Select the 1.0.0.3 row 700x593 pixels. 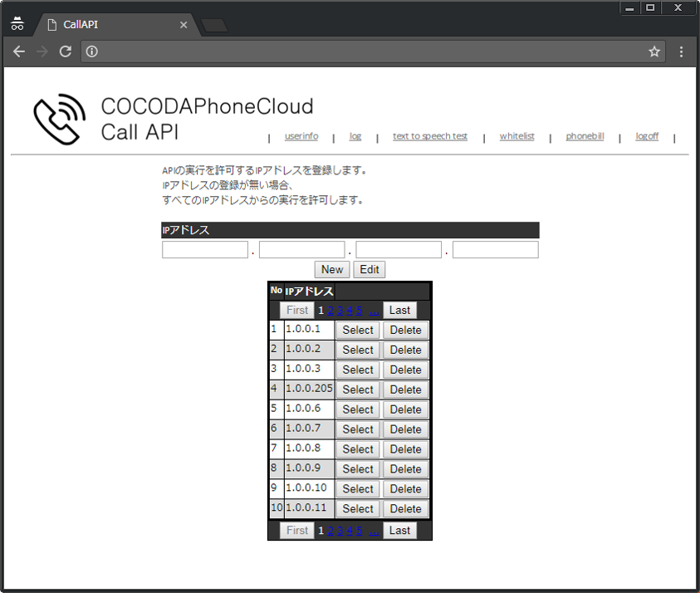pos(358,370)
